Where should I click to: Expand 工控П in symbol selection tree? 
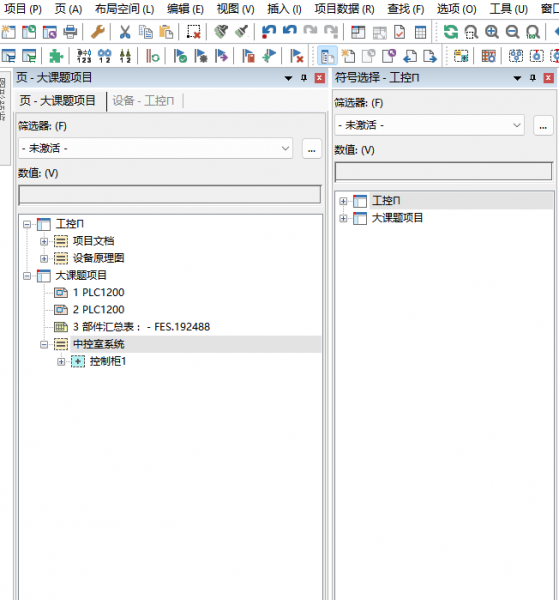coord(343,201)
